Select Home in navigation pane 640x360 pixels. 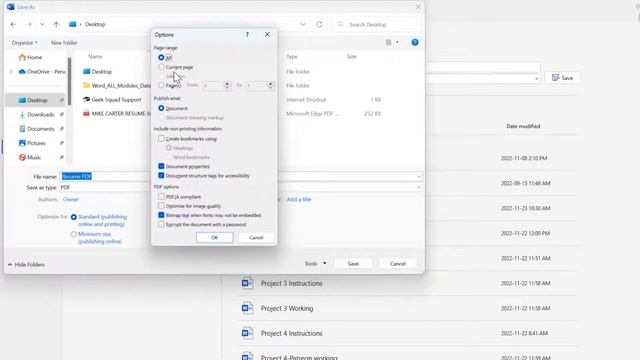pos(31,57)
